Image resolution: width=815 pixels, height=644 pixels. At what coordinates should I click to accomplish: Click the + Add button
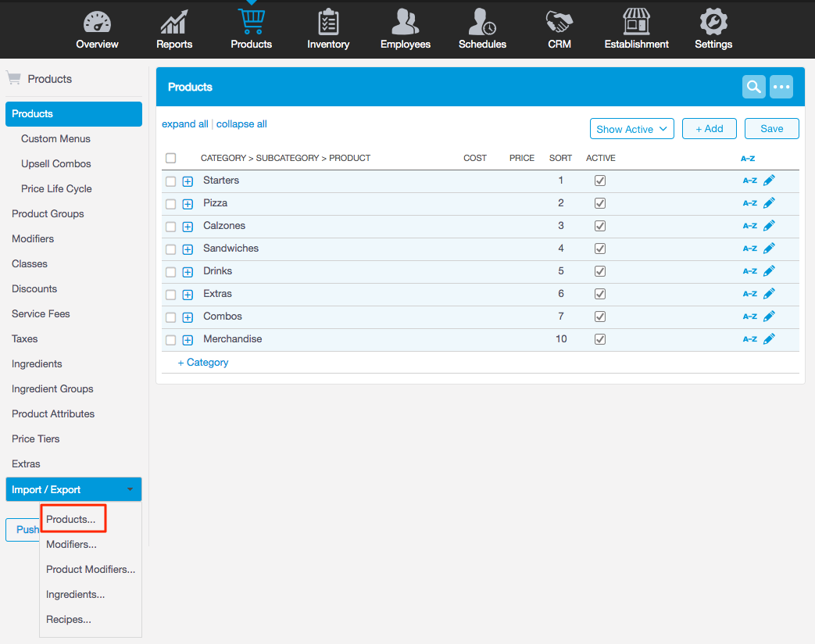(x=710, y=129)
